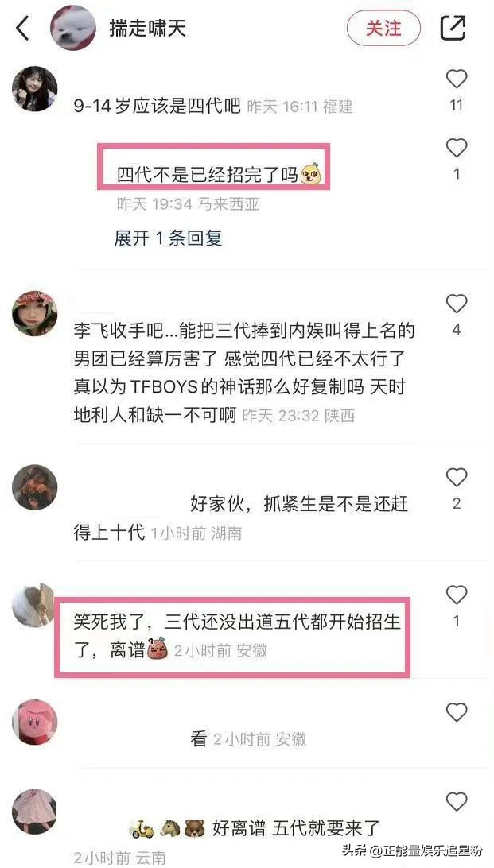Like the comment starting '李飞收手吧'
This screenshot has height=868, width=494.
click(x=457, y=304)
